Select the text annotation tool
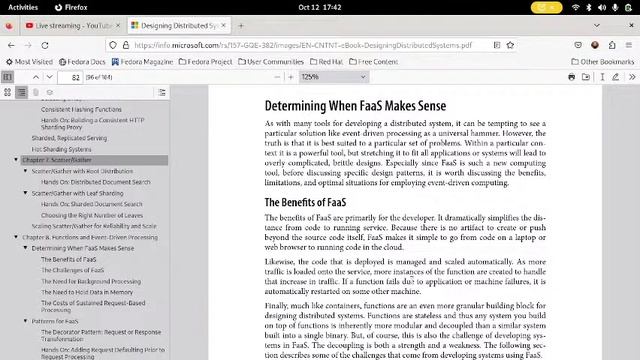The height and width of the screenshot is (360, 640). click(602, 77)
